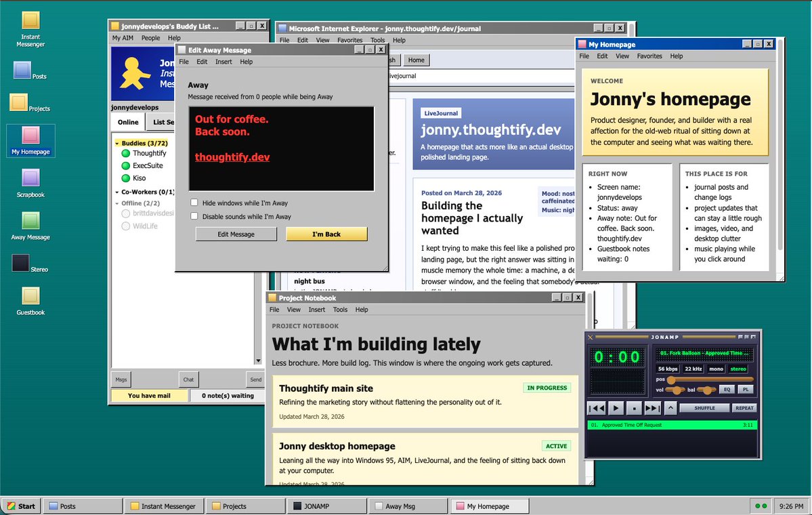Click the eject arrow button in JONAMP

[x=670, y=408]
